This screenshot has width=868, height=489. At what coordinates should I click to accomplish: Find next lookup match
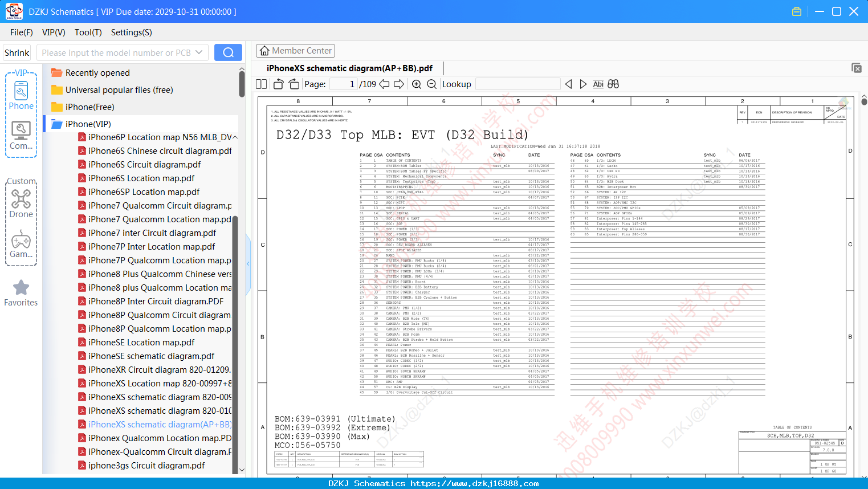[583, 84]
